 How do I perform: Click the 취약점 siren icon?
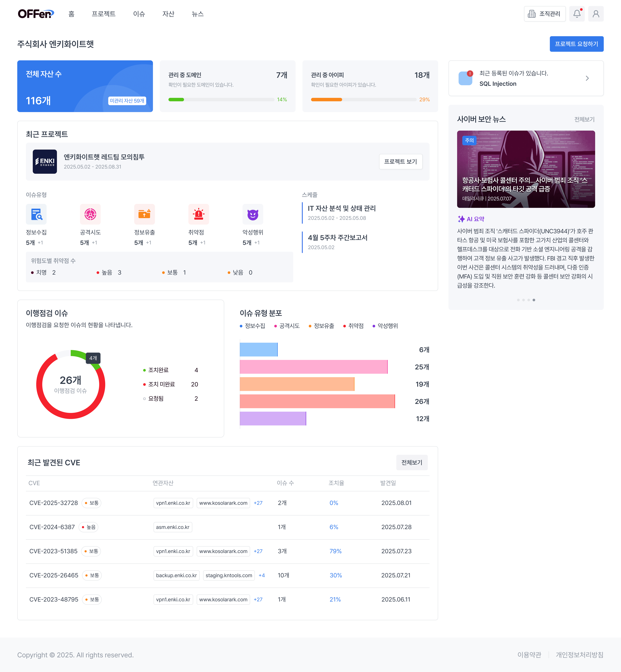pyautogui.click(x=199, y=214)
